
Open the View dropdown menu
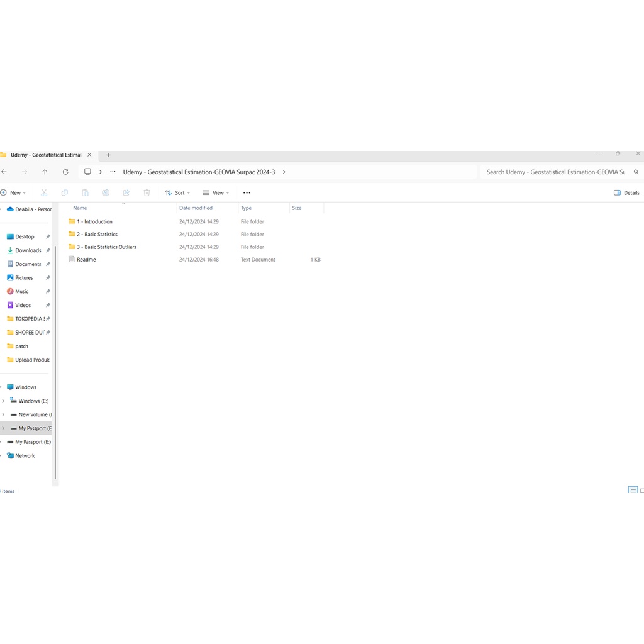click(x=216, y=193)
